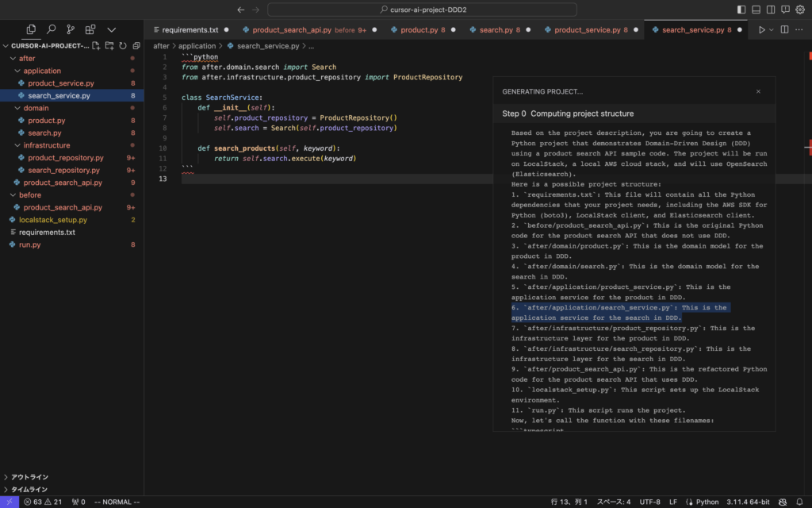
Task: Collapse the before folder
Action: pyautogui.click(x=30, y=195)
